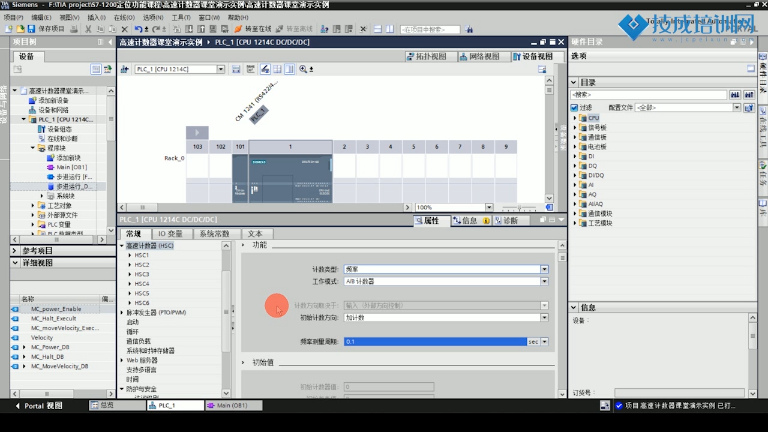Click 转至离线 Go offline button

(294, 29)
